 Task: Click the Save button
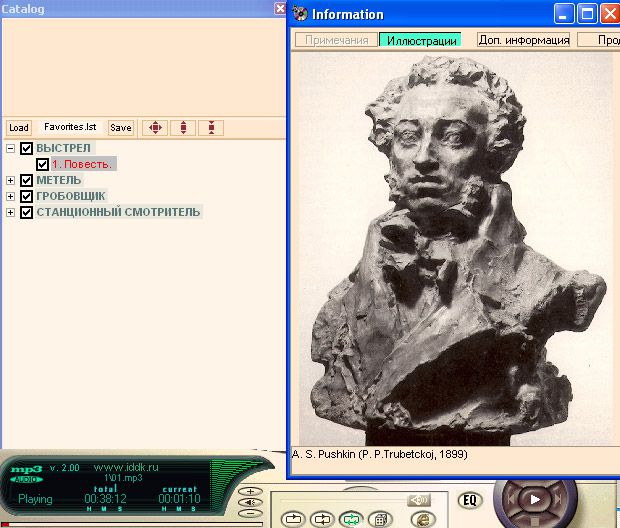point(120,128)
